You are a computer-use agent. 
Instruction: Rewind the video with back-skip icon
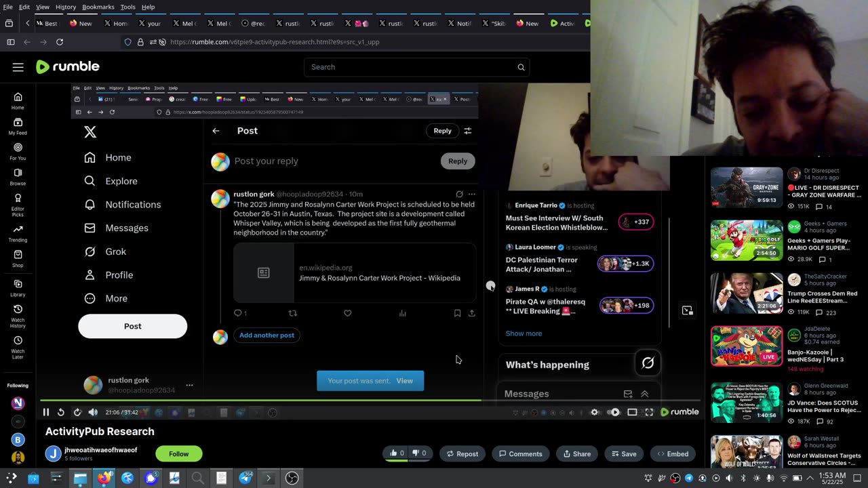(61, 412)
